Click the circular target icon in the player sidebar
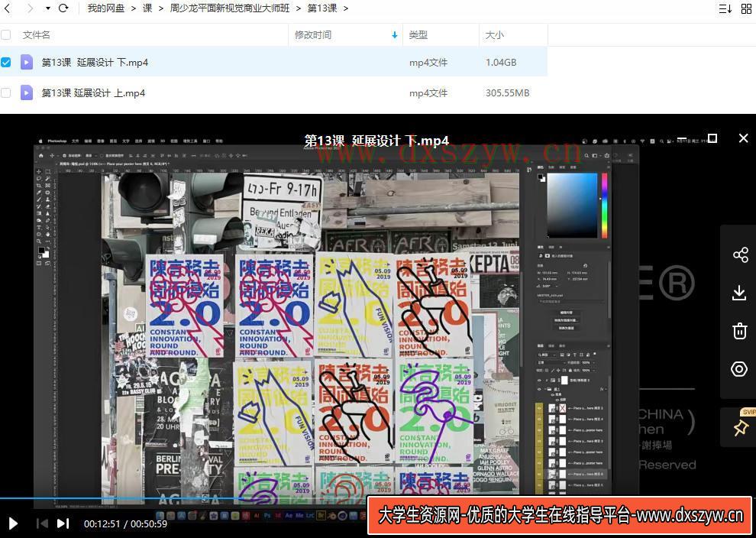Viewport: 756px width, 538px height. pyautogui.click(x=739, y=369)
